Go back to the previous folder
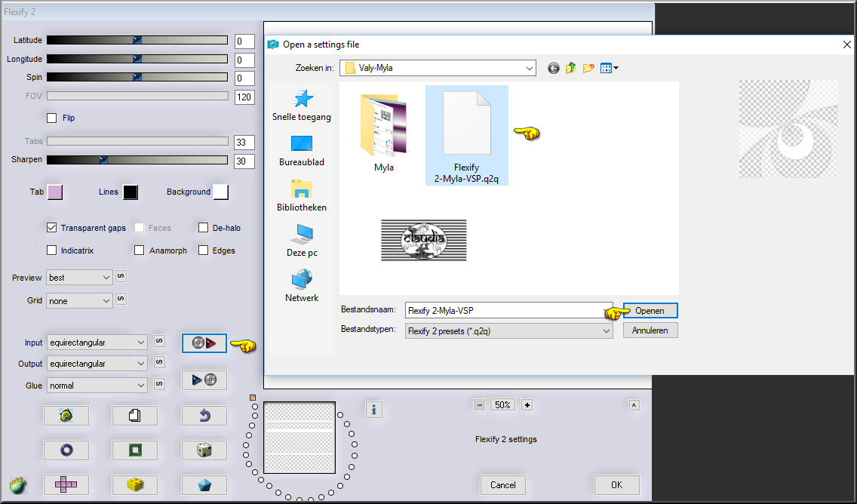 coord(553,69)
